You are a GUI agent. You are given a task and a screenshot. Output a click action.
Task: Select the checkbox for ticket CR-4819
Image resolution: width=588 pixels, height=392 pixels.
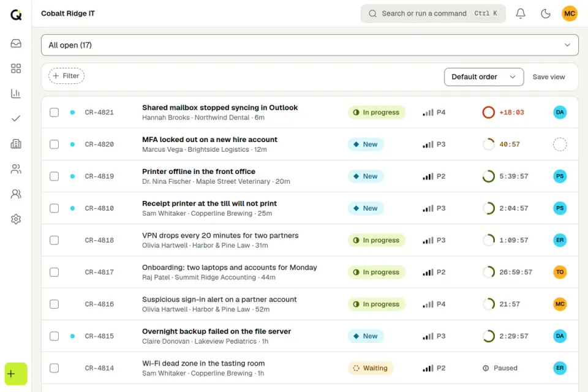[55, 176]
